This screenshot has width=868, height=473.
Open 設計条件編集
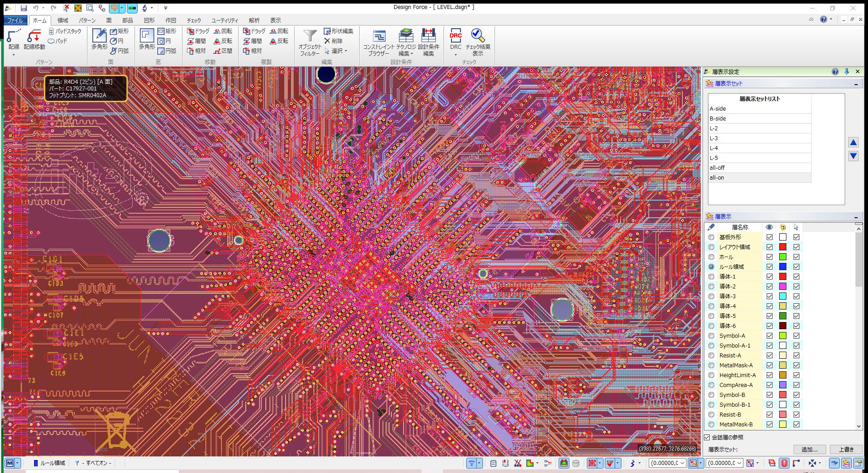click(429, 43)
